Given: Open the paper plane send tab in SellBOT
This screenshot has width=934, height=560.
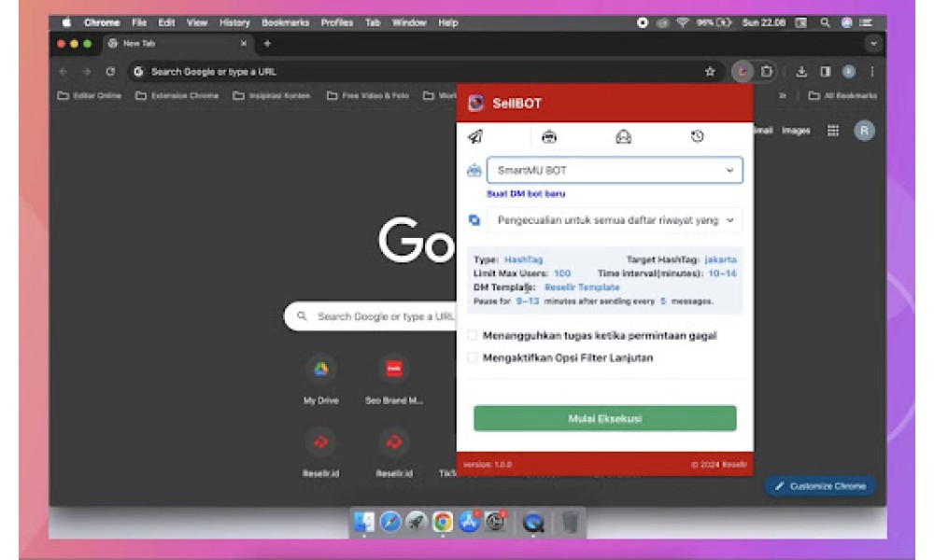Looking at the screenshot, I should point(475,137).
